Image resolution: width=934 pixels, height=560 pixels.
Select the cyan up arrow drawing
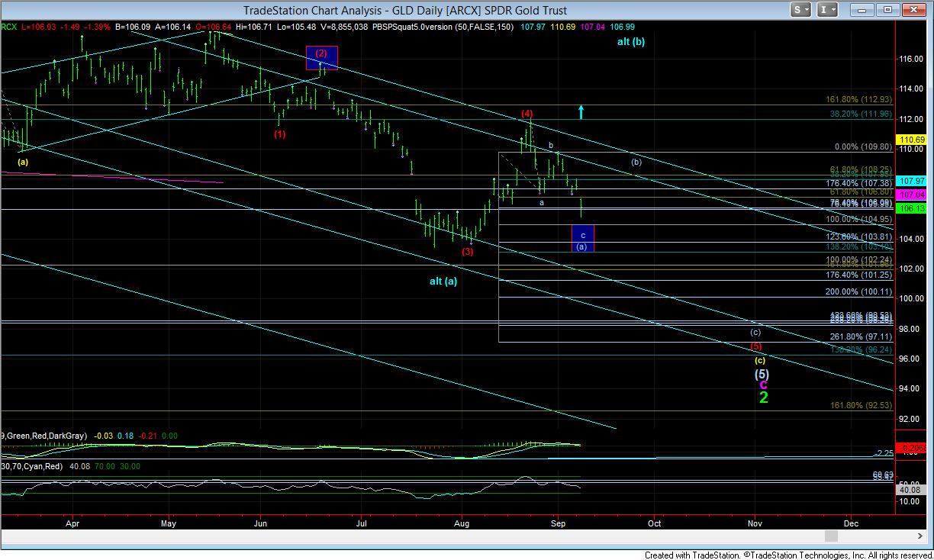point(581,112)
